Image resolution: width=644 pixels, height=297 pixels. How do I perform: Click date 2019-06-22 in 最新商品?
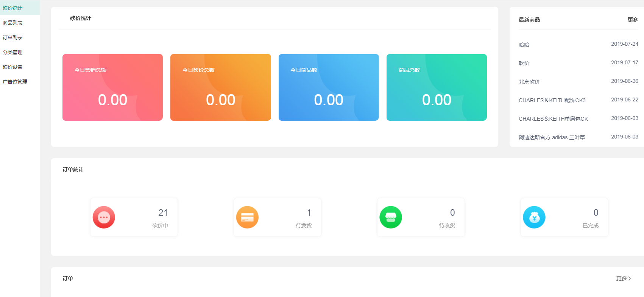coord(625,100)
